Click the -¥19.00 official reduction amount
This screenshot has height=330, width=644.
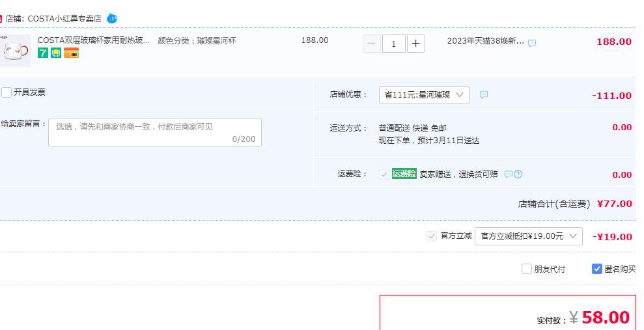tap(612, 237)
